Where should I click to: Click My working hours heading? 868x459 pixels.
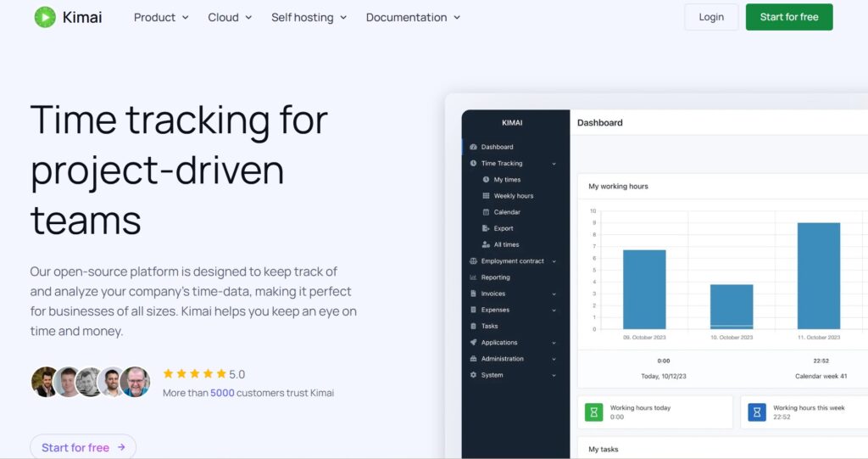(618, 187)
